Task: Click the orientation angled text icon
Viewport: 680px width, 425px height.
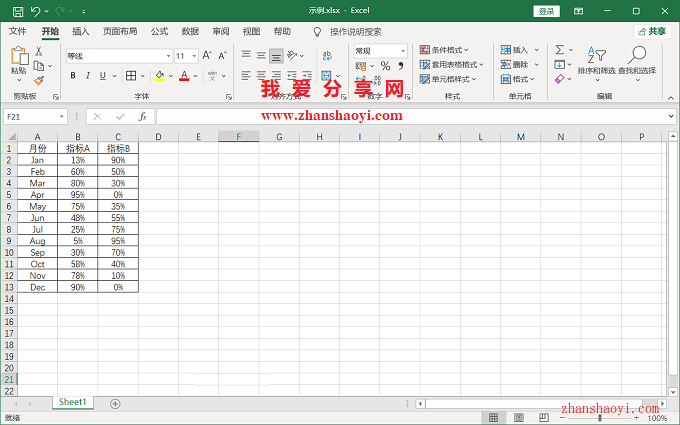Action: tap(292, 55)
